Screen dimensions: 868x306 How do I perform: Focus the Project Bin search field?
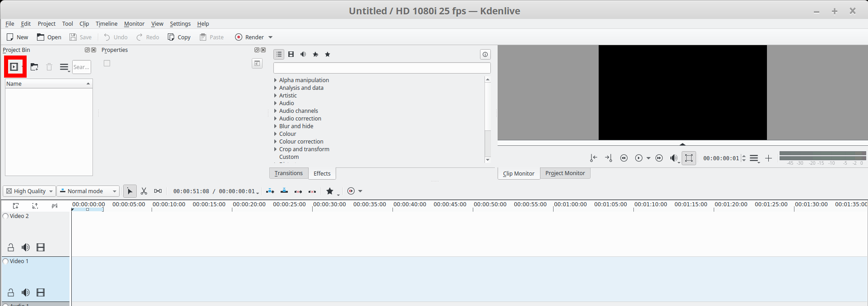[82, 67]
